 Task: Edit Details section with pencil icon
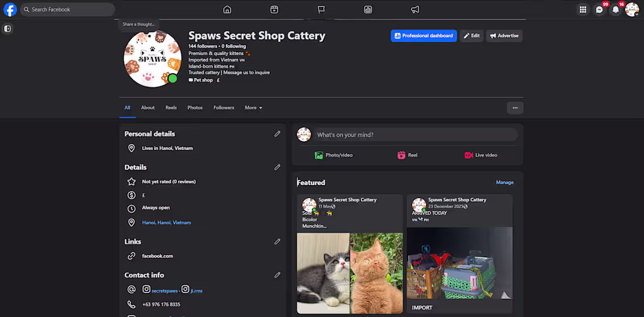point(278,167)
